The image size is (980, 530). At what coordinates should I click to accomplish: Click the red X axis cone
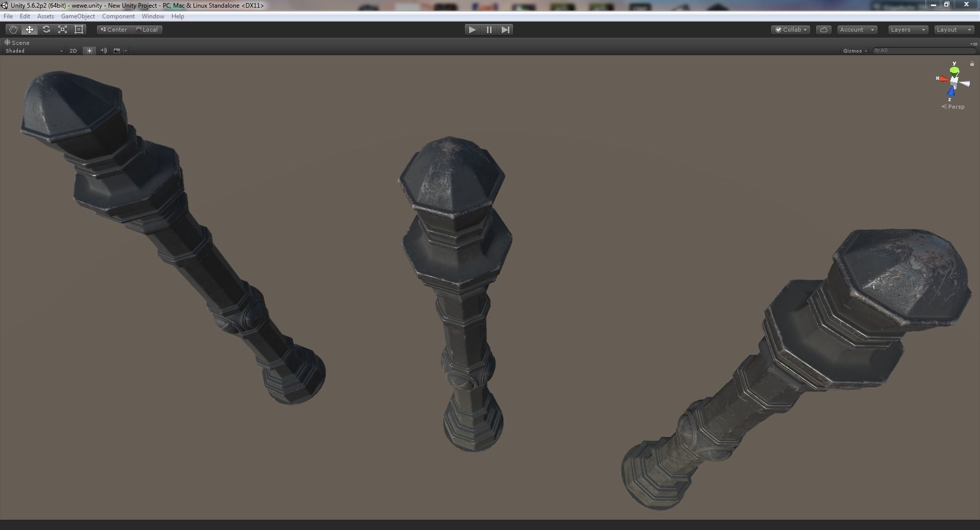[944, 79]
